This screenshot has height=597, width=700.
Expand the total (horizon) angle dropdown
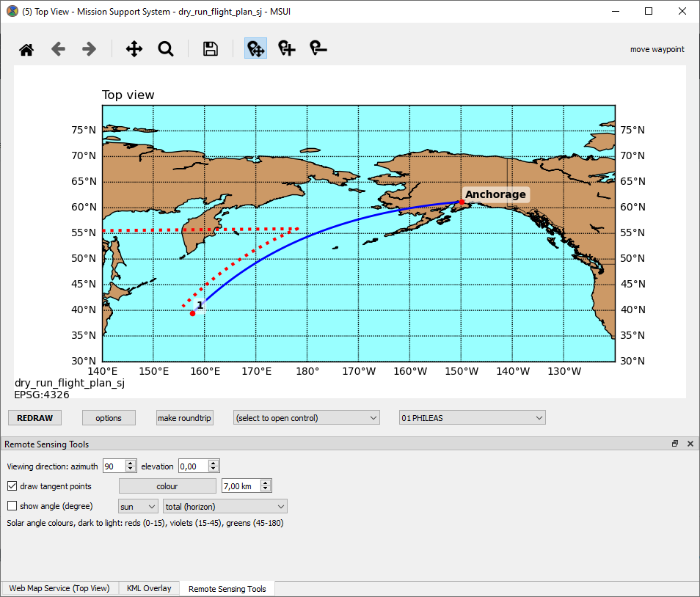tap(224, 506)
